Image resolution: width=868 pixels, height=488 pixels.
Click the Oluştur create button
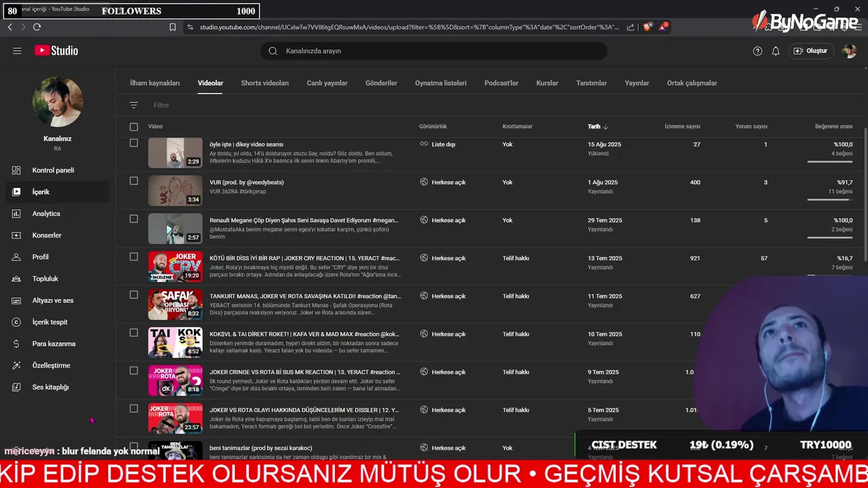(811, 51)
